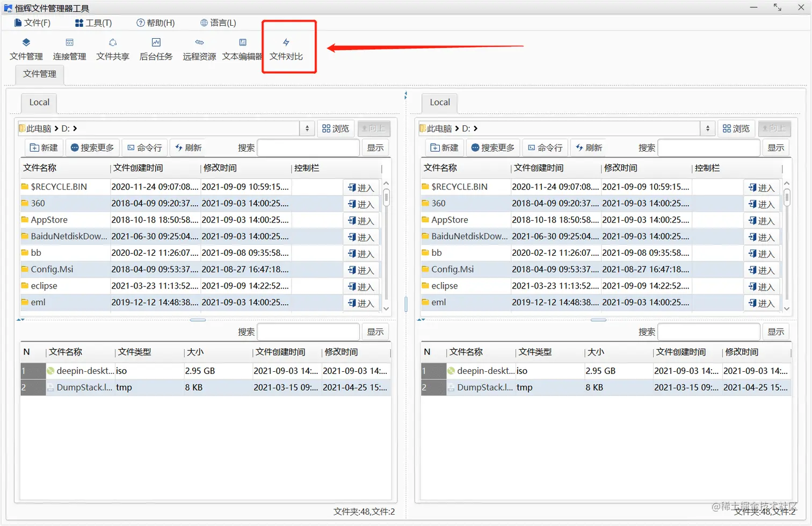
Task: Click 新建 in the right pane
Action: (x=445, y=148)
